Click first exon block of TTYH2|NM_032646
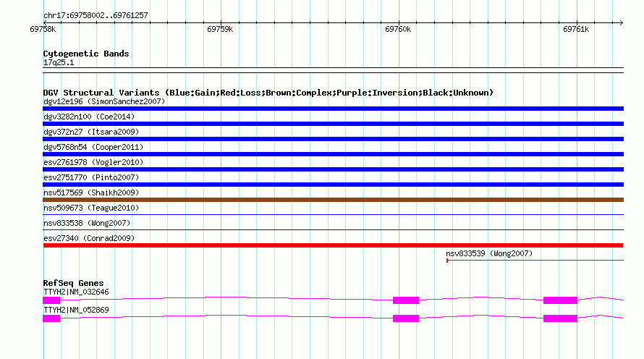Viewport: 644px width, 359px height. point(51,300)
